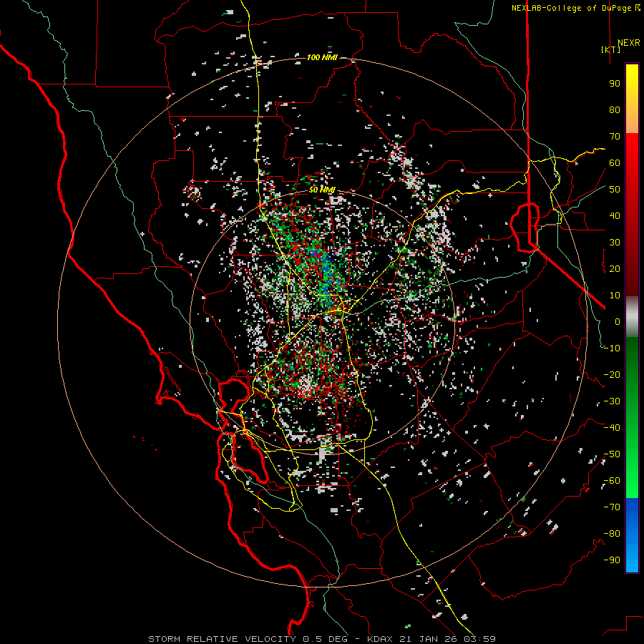644x644 pixels.
Task: Click the -40 value on the velocity scale
Action: (612, 428)
